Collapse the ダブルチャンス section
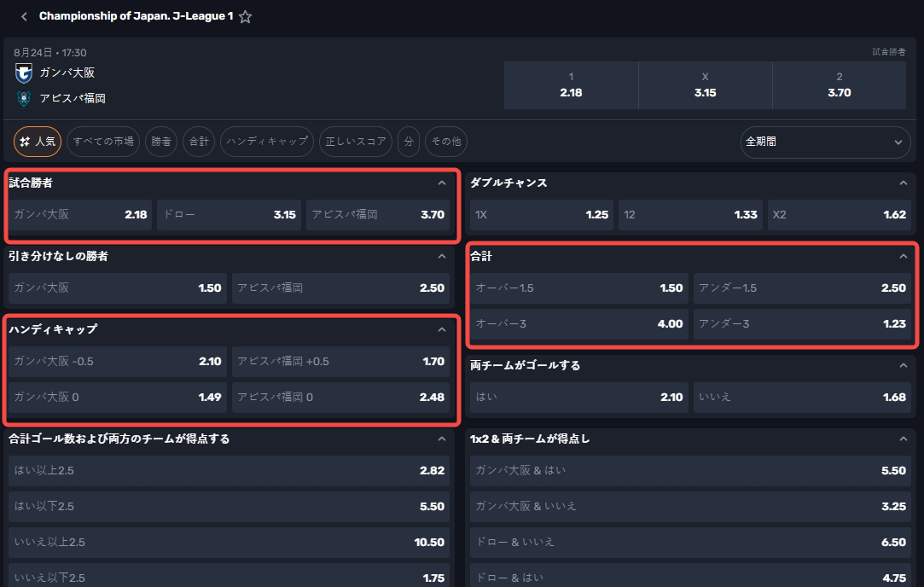The width and height of the screenshot is (924, 587). (x=903, y=183)
